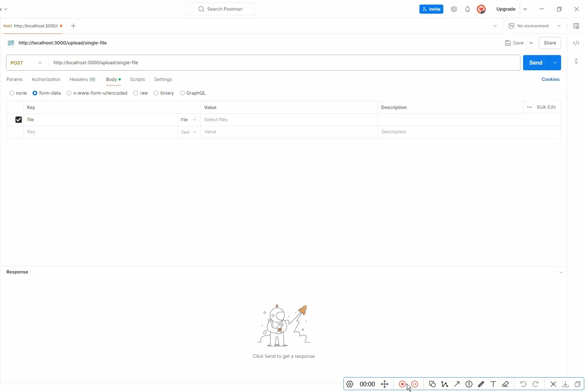Open the Cookies link
The height and width of the screenshot is (392, 585).
pos(550,79)
